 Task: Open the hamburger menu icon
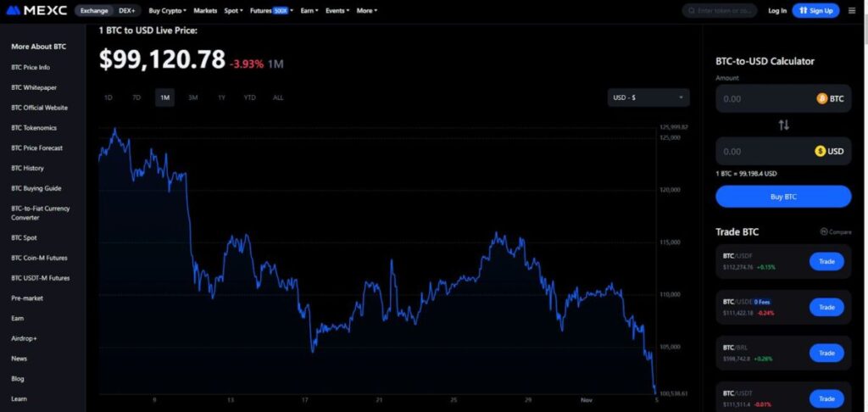click(852, 10)
